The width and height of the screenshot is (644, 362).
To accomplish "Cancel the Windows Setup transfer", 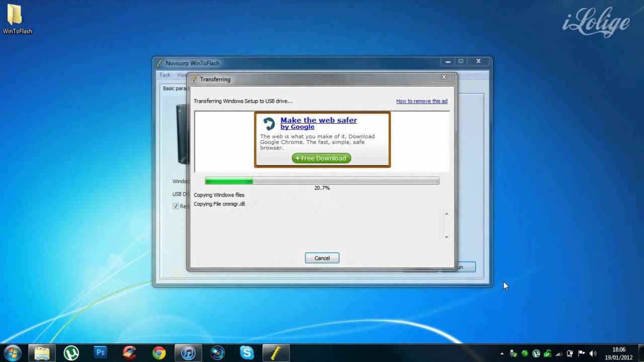I will [x=322, y=258].
